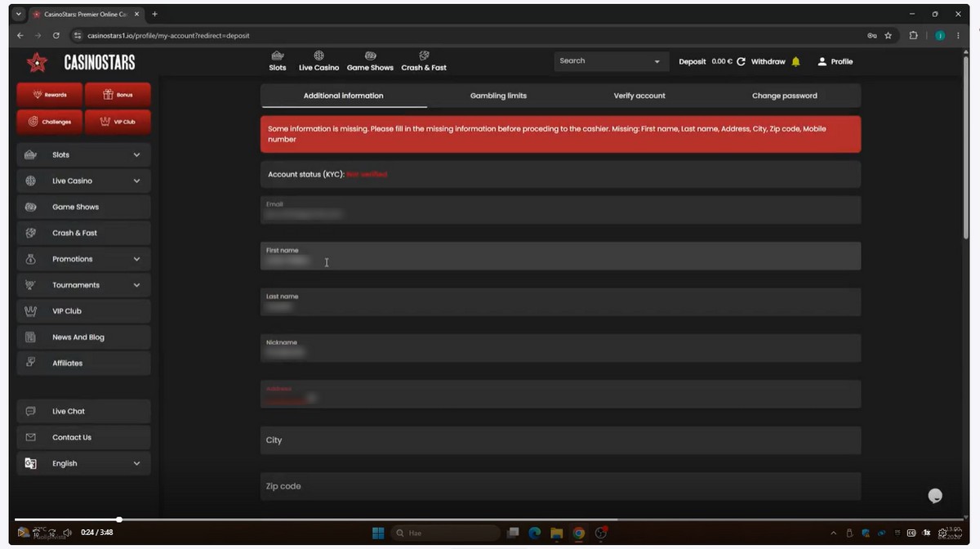
Task: Click into the Zip code field
Action: [x=560, y=486]
